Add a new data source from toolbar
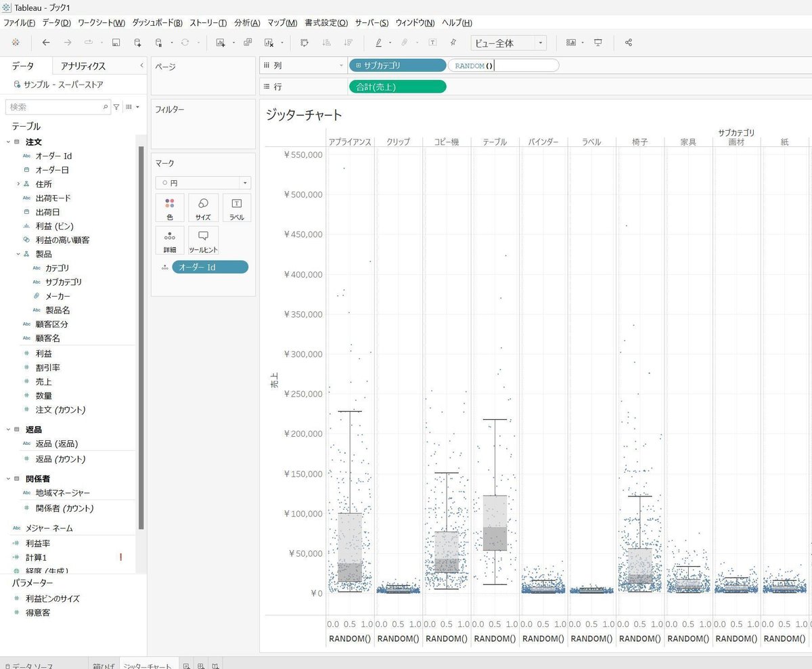Viewport: 812px width, 669px height. tap(137, 43)
